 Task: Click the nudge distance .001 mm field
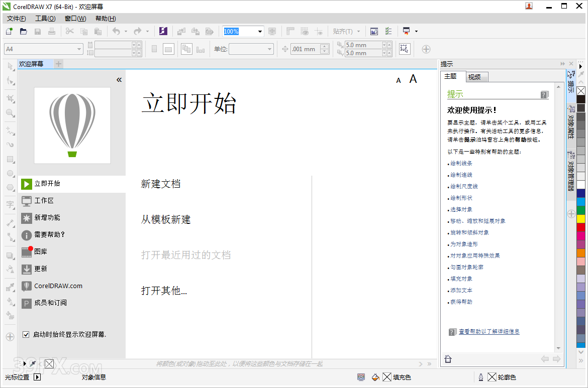click(305, 49)
